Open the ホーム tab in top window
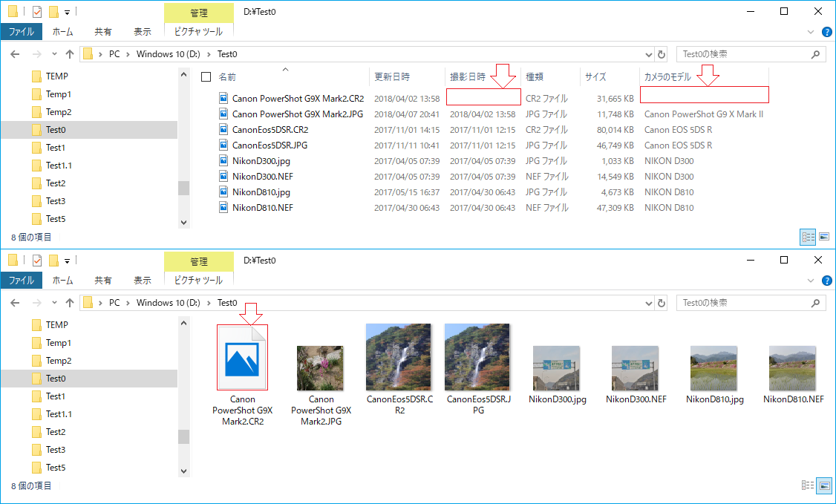 63,32
